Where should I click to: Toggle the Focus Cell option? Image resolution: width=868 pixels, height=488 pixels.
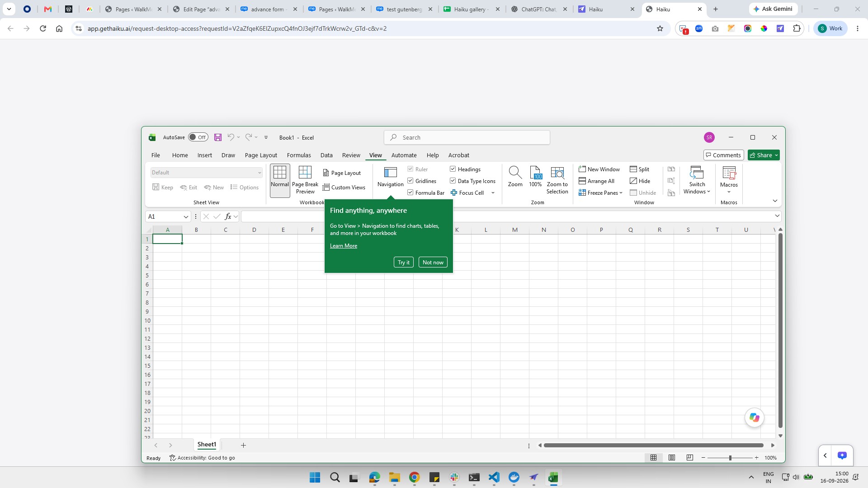[x=467, y=192]
